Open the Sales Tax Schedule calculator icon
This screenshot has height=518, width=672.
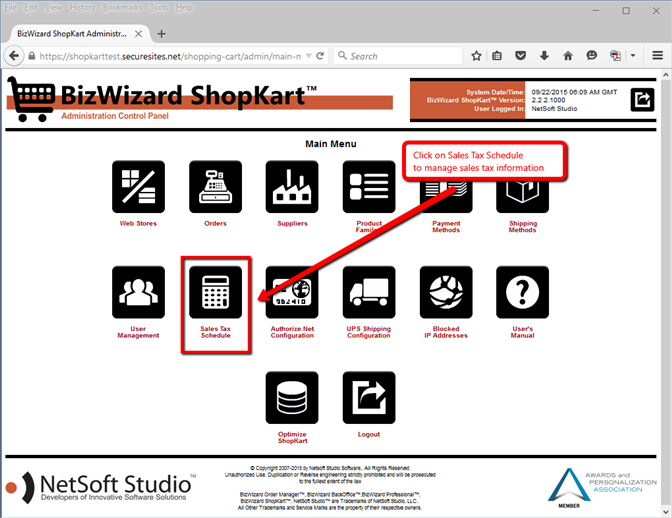215,292
